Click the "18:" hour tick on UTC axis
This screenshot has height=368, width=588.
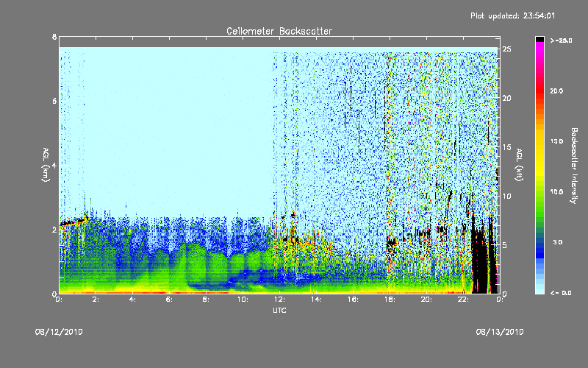tap(390, 300)
